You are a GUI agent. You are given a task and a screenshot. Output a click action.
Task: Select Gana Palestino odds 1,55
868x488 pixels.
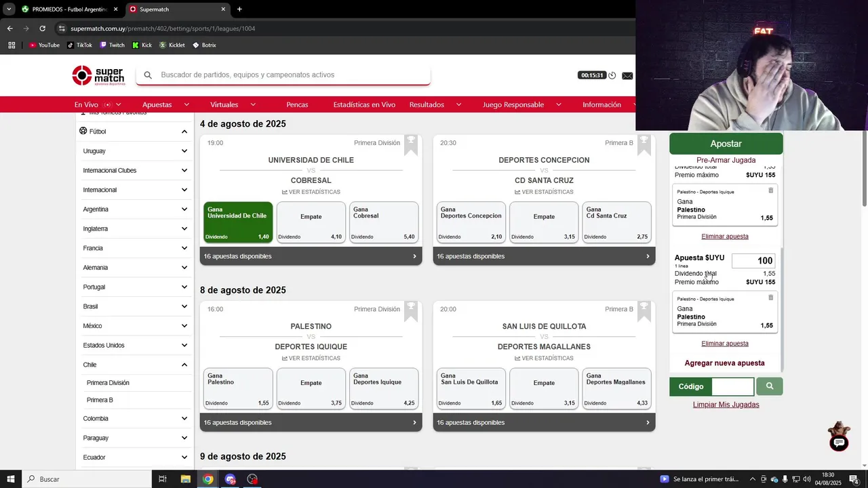pyautogui.click(x=238, y=388)
